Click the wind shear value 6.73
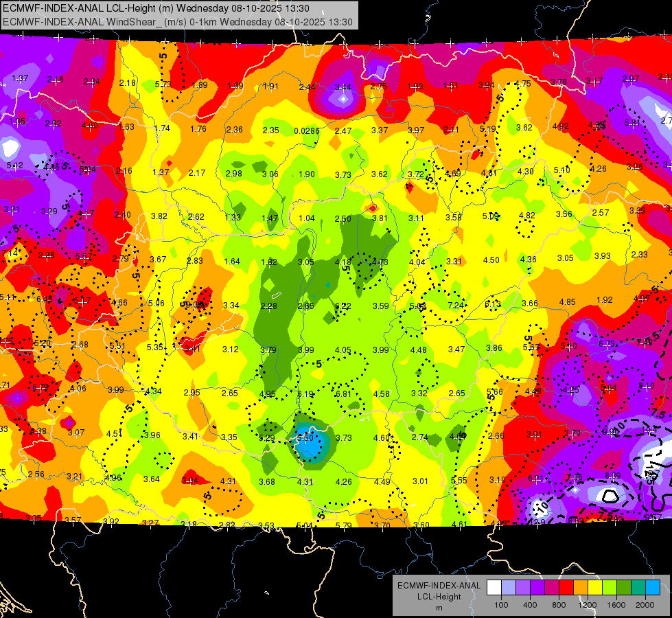672x618 pixels. 606,344
